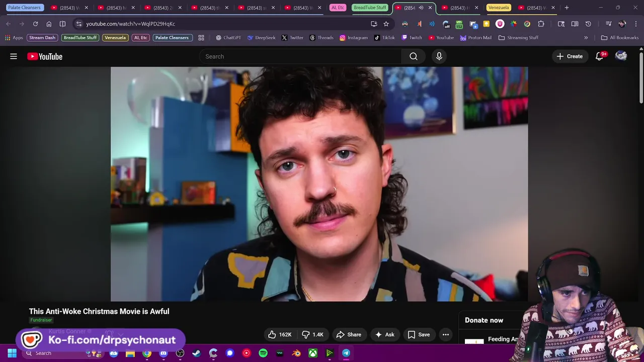This screenshot has width=644, height=362.
Task: Click install/cast icon in address bar
Action: coord(374,24)
